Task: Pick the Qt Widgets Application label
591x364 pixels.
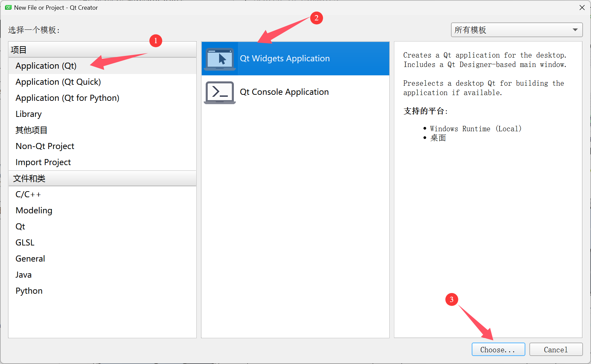Action: coord(285,58)
